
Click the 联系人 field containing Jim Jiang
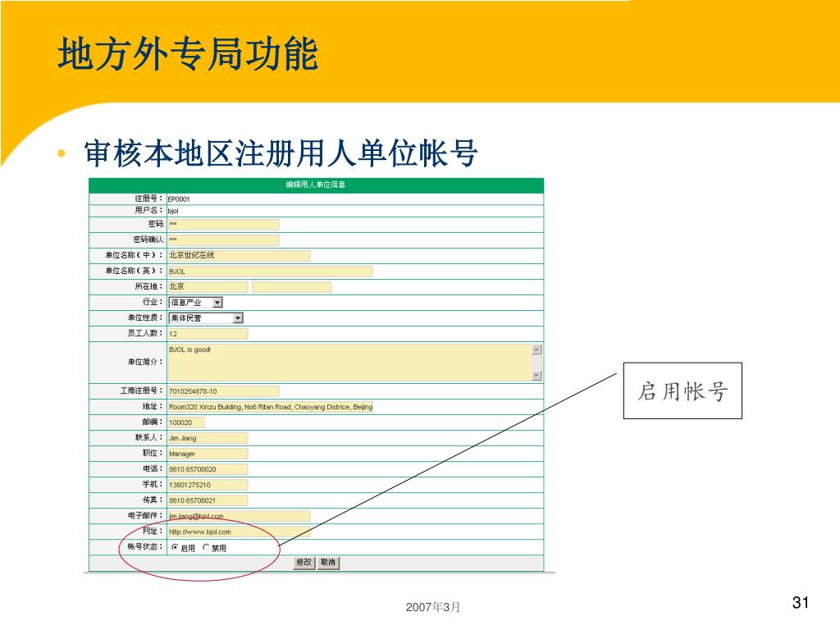(x=208, y=438)
